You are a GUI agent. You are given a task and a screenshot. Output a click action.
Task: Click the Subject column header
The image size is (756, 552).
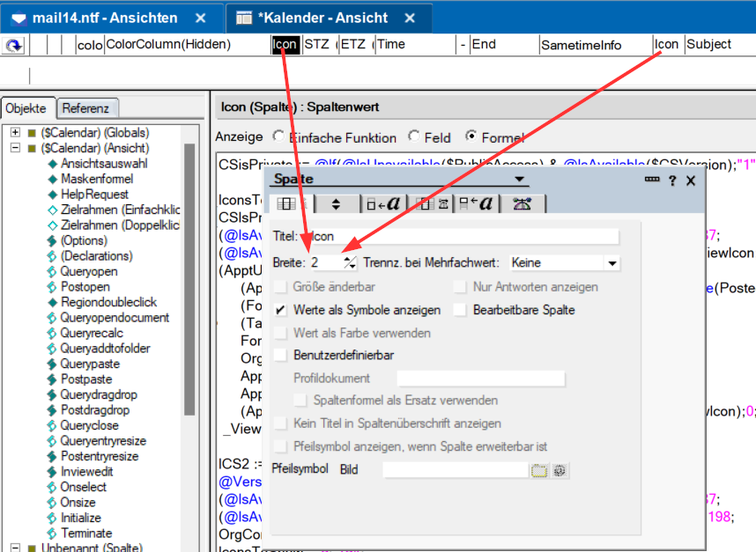[709, 44]
